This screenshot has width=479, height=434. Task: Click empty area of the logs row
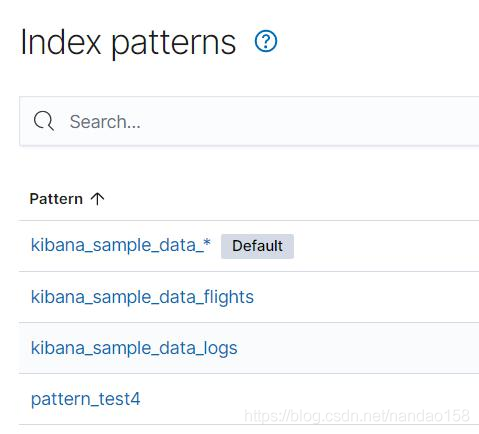(x=358, y=348)
